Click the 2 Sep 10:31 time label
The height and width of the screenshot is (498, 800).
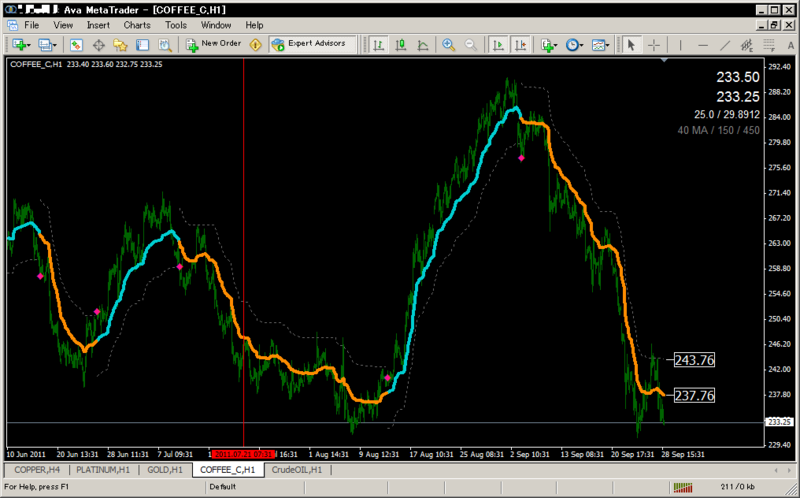pyautogui.click(x=528, y=454)
